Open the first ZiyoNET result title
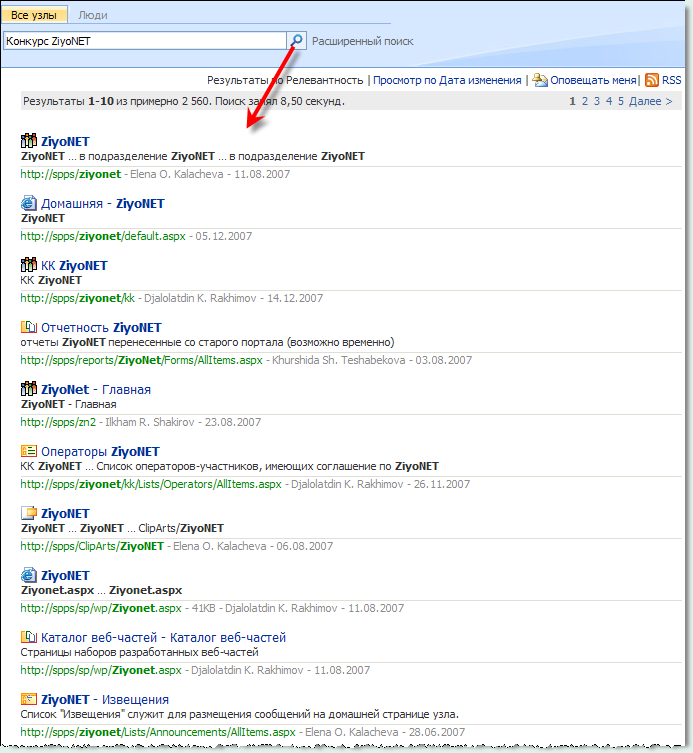693x753 pixels. [x=65, y=142]
